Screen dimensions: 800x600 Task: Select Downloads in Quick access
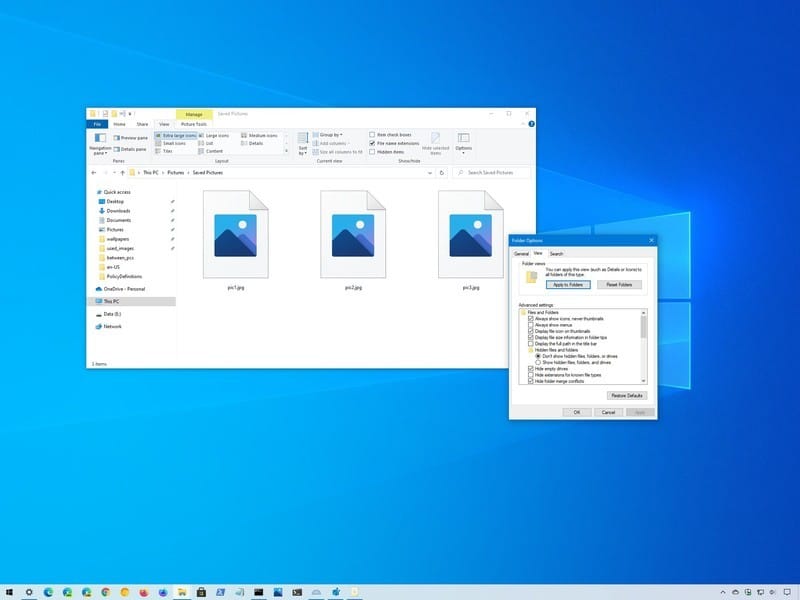(x=118, y=211)
